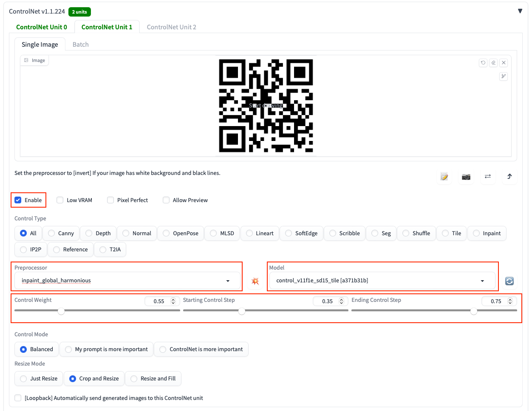
Task: Choose ControlNet is more important mode
Action: [162, 349]
